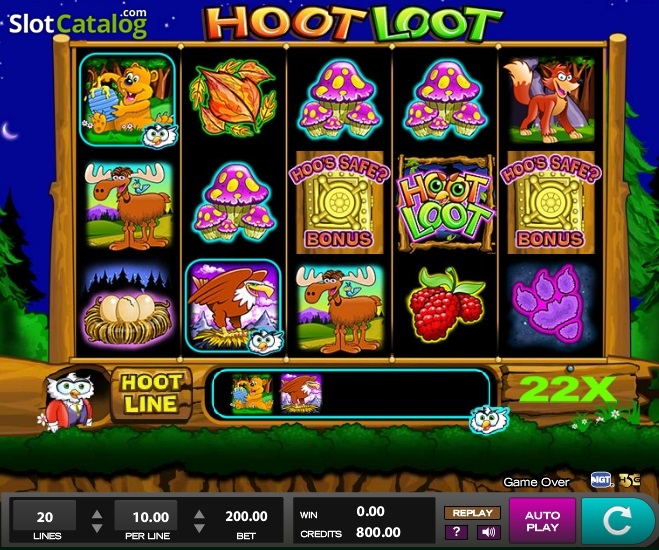Click the eagle thumbnail in the Hoot Line tray

(301, 394)
